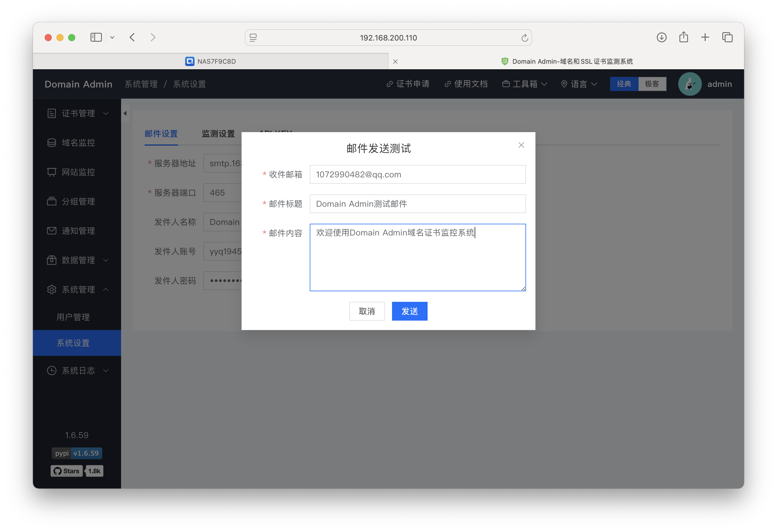Reload the page with the refresh icon
The height and width of the screenshot is (532, 777).
tap(525, 38)
